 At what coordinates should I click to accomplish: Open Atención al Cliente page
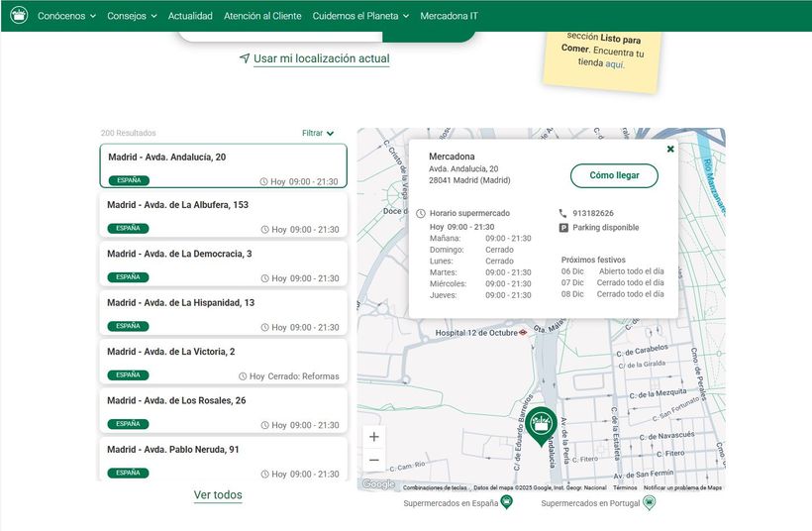pos(262,16)
